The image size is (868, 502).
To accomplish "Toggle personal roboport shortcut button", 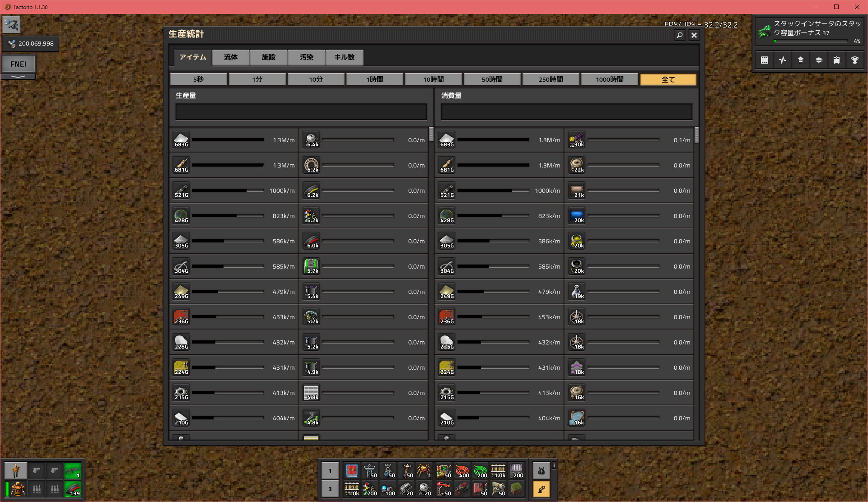I will (x=541, y=471).
